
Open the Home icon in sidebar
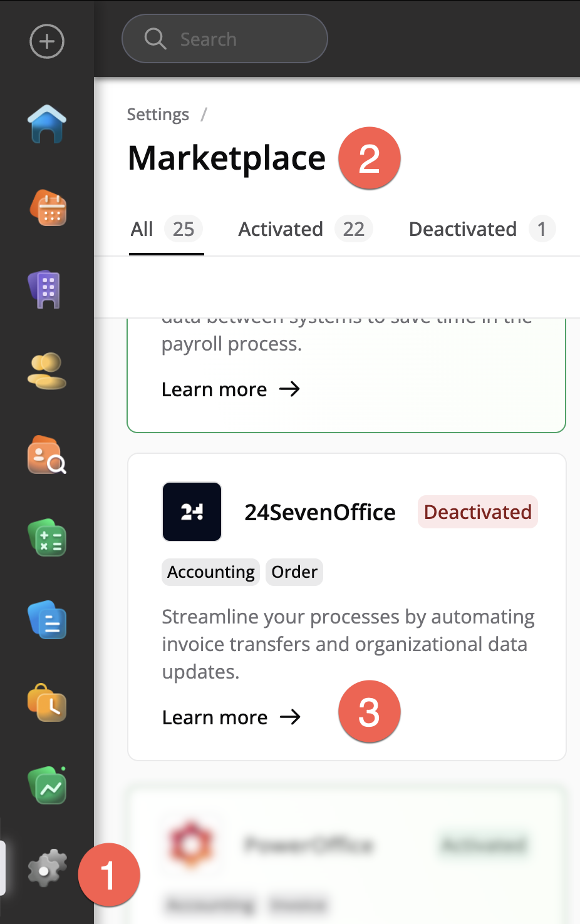coord(47,124)
